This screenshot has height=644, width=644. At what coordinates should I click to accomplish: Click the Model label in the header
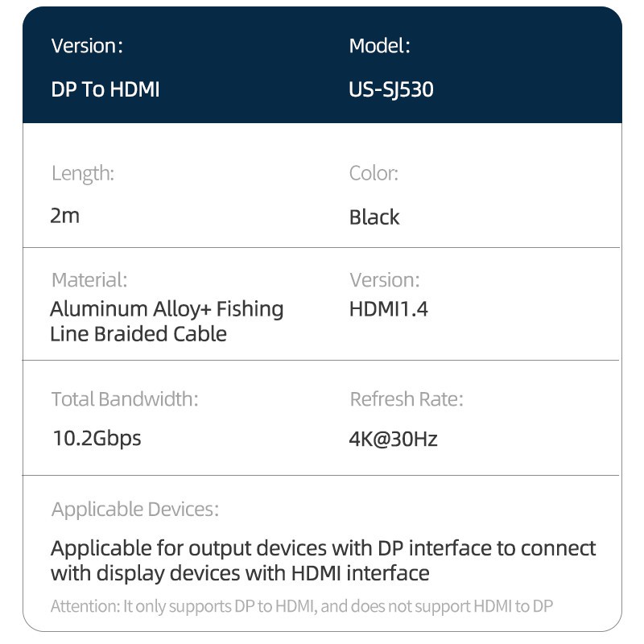click(379, 46)
